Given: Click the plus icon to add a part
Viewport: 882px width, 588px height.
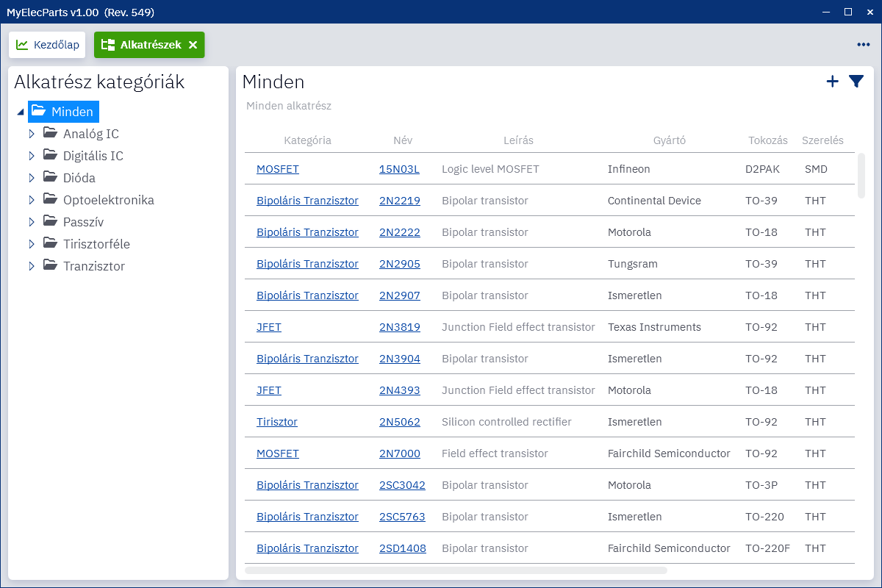Looking at the screenshot, I should tap(832, 82).
